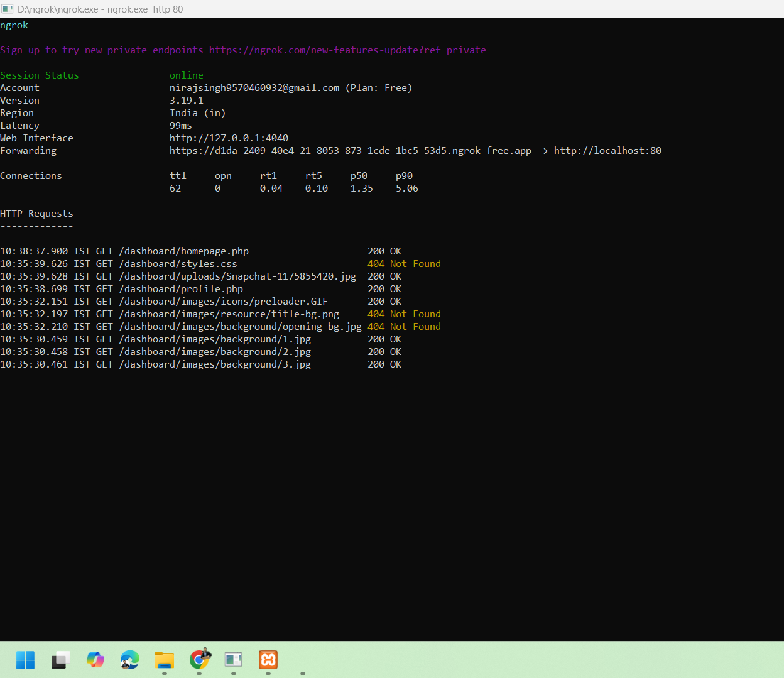
Task: Click '404 Not Found' on the styles.css row
Action: [x=405, y=264]
